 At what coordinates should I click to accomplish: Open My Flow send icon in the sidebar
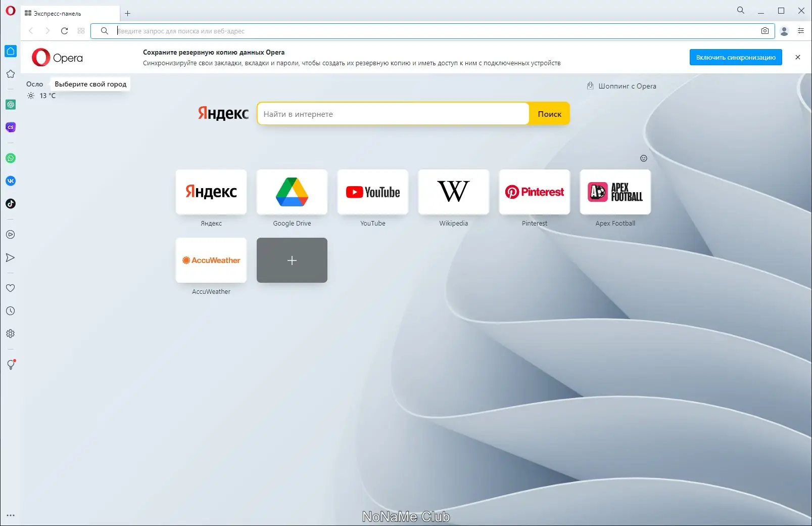click(11, 258)
